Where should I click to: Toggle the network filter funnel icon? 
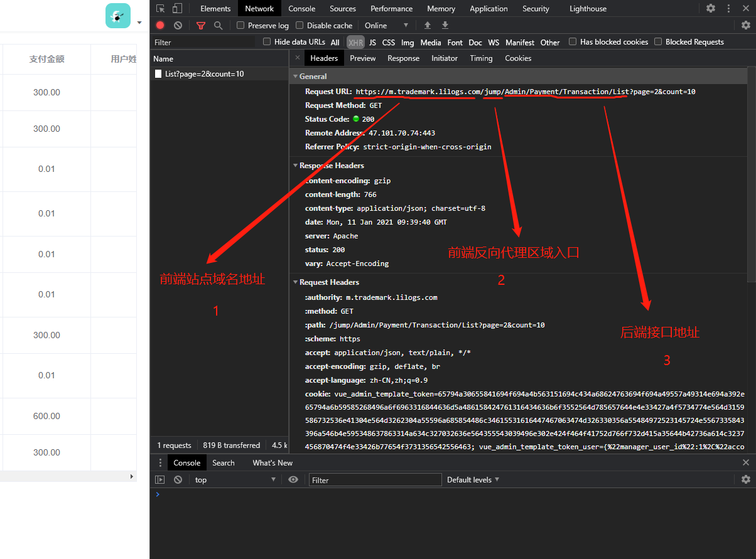[201, 25]
